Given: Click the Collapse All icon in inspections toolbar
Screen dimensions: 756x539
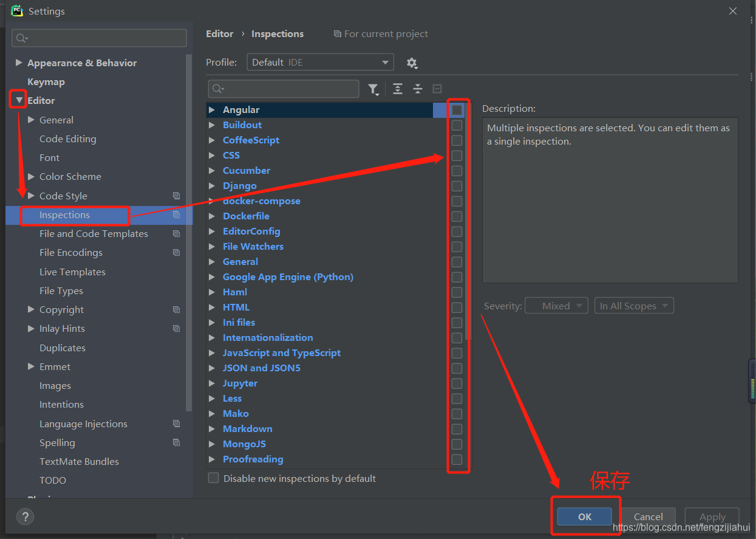Looking at the screenshot, I should click(x=418, y=89).
